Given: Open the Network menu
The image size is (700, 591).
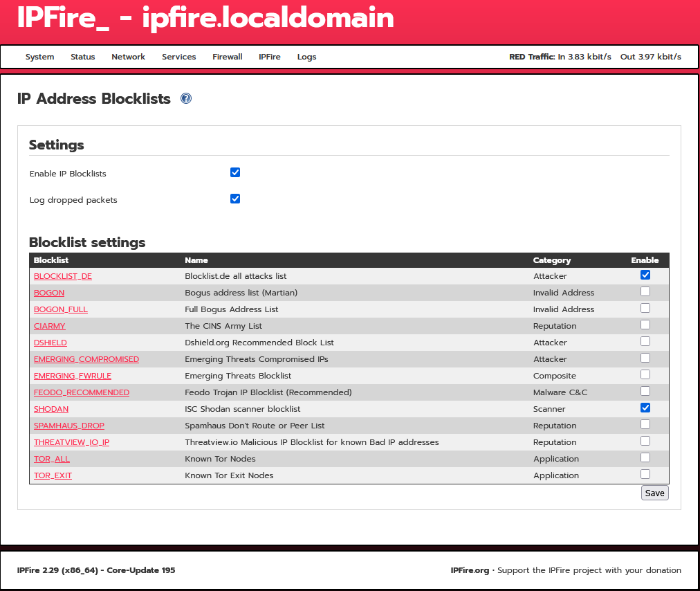Looking at the screenshot, I should pos(128,57).
